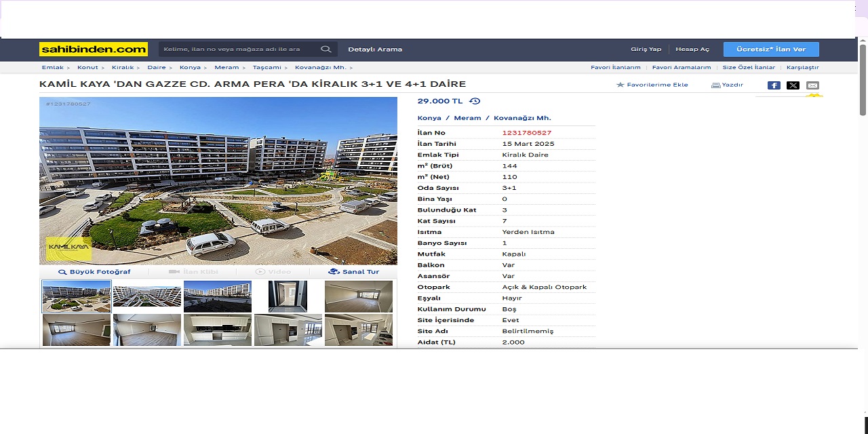The width and height of the screenshot is (868, 434).
Task: Open Karşılaştır
Action: (803, 67)
